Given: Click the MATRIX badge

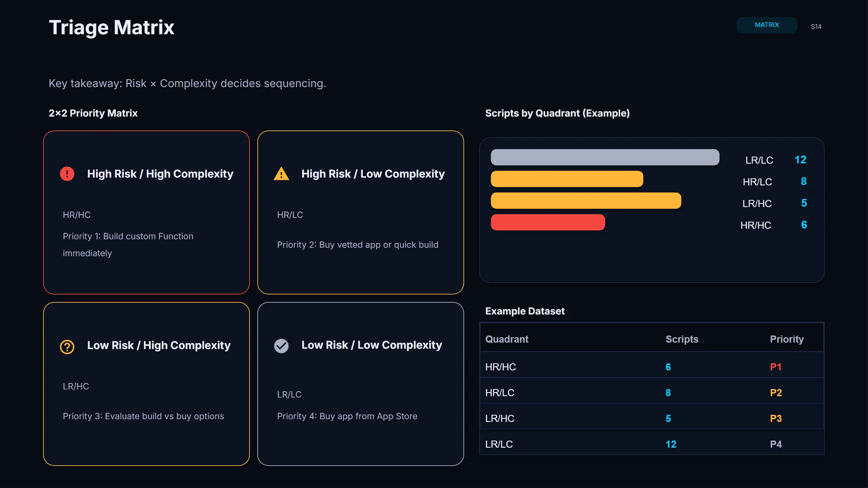Looking at the screenshot, I should [x=767, y=25].
